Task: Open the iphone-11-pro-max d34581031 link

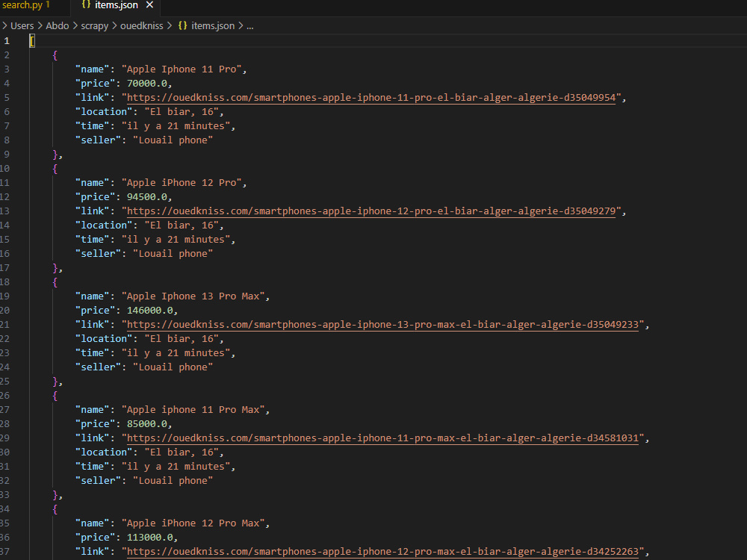Action: coord(382,438)
